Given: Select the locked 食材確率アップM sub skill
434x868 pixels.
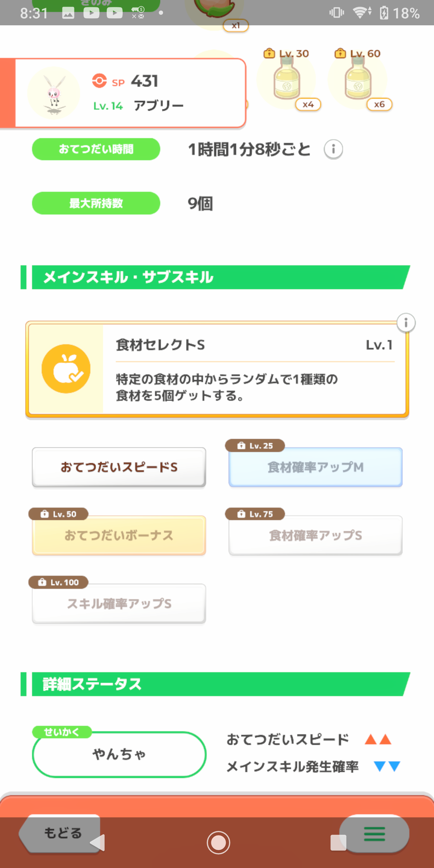Looking at the screenshot, I should [315, 467].
